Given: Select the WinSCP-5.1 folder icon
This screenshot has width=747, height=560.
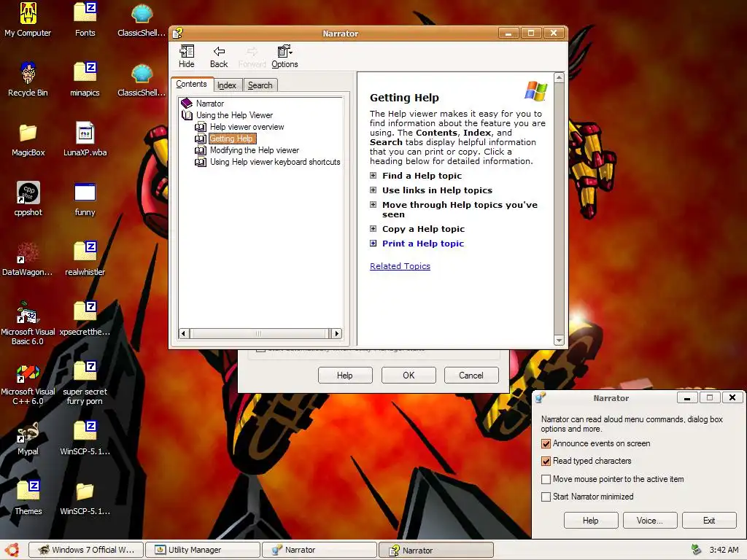Looking at the screenshot, I should click(85, 498).
